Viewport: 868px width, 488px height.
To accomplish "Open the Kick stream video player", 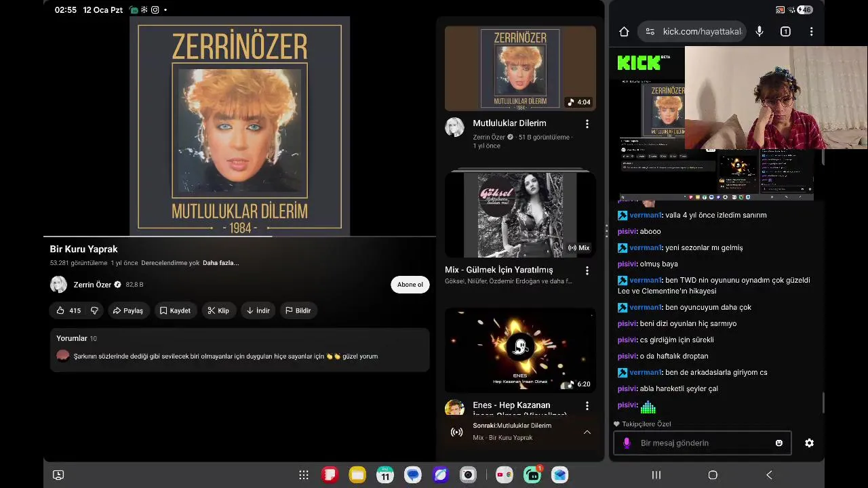I will [715, 139].
